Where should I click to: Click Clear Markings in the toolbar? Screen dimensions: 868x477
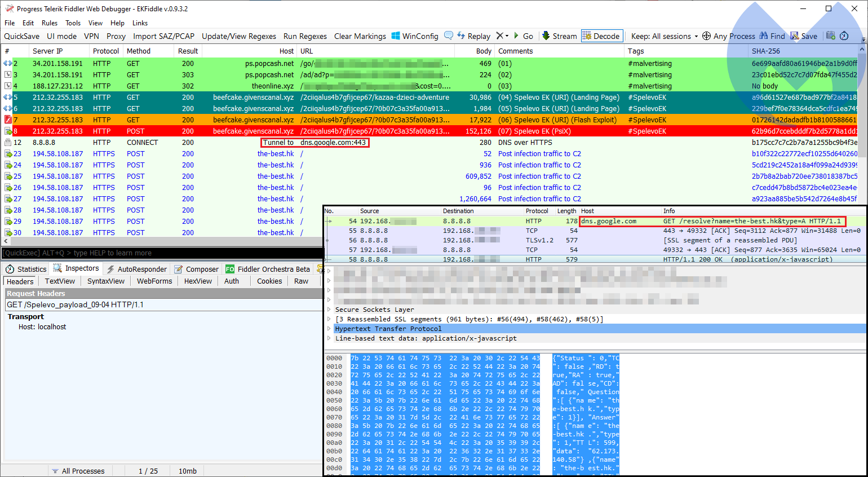[x=360, y=36]
